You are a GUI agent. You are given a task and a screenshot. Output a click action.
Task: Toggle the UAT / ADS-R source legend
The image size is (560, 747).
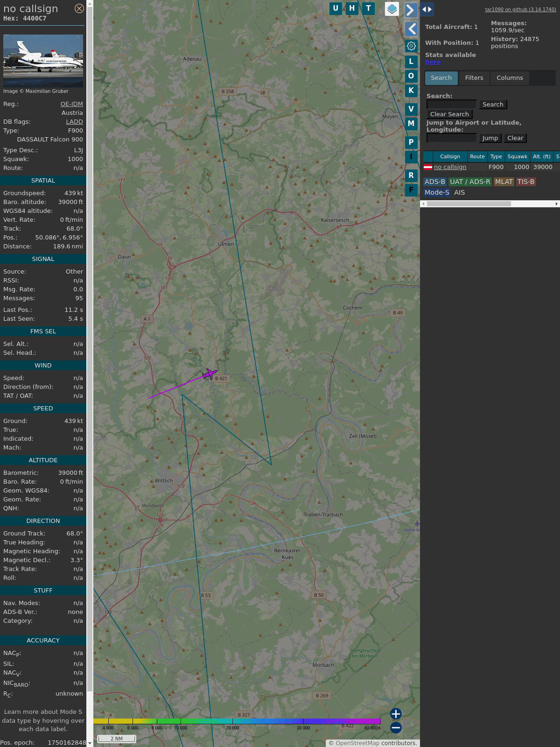point(470,182)
